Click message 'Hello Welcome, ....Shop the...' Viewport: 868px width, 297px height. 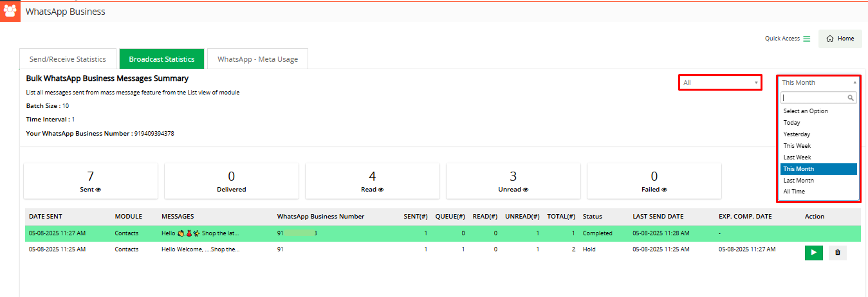click(200, 249)
